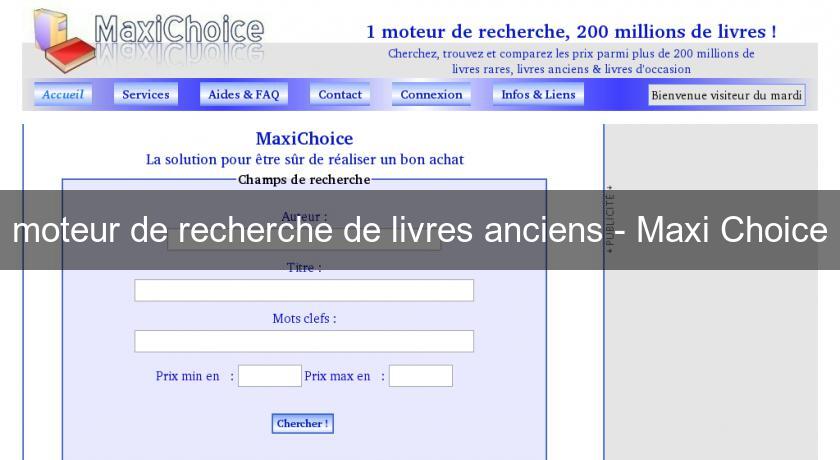Click the 'Mots clefs :' label
This screenshot has width=840, height=460.
tap(304, 319)
